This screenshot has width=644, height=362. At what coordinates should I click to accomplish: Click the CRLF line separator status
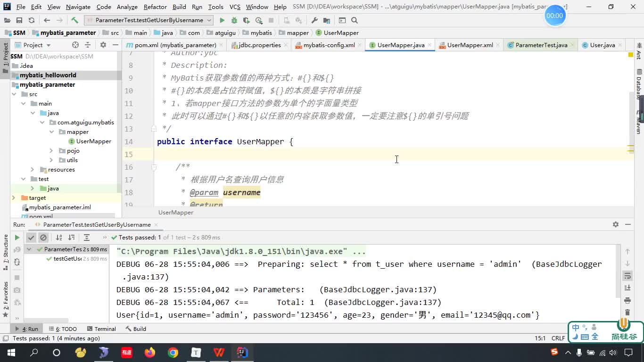[x=558, y=338]
